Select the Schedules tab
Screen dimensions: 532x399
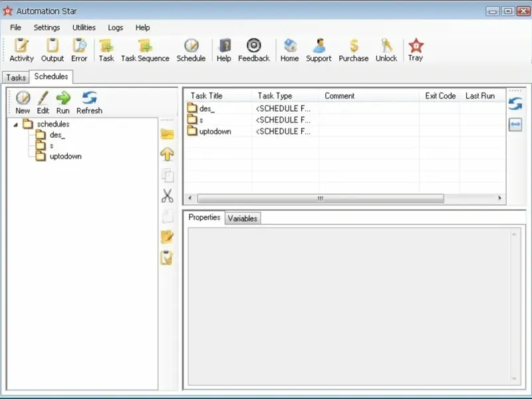coord(51,76)
